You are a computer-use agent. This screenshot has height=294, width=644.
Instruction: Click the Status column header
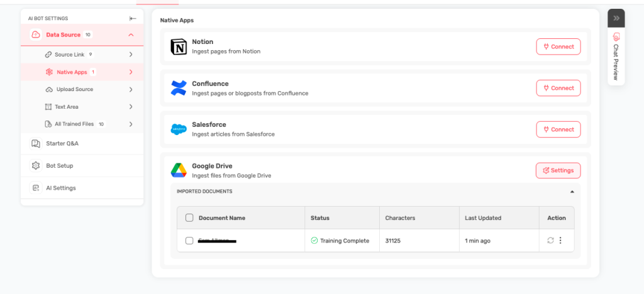[x=320, y=218]
